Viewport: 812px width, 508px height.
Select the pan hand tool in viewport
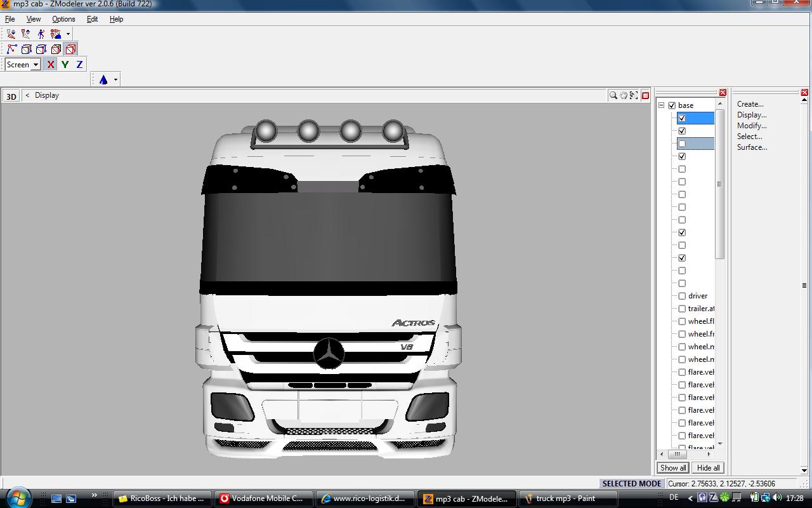pyautogui.click(x=624, y=95)
